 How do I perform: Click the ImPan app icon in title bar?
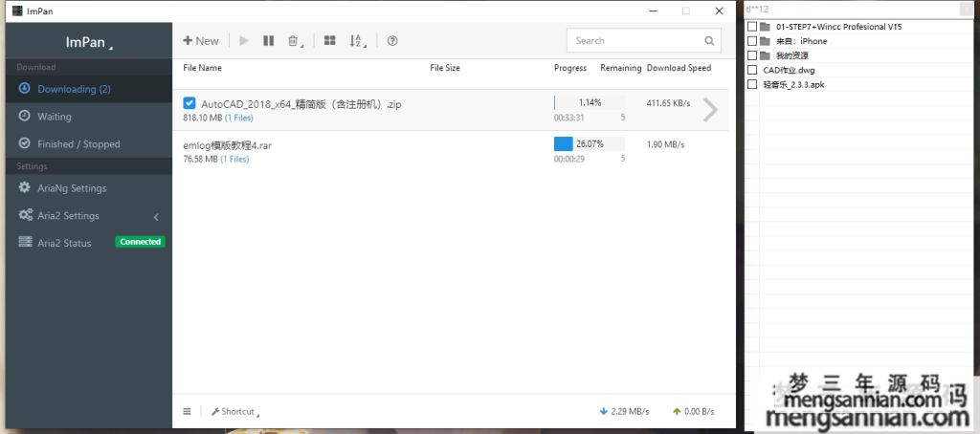point(17,11)
